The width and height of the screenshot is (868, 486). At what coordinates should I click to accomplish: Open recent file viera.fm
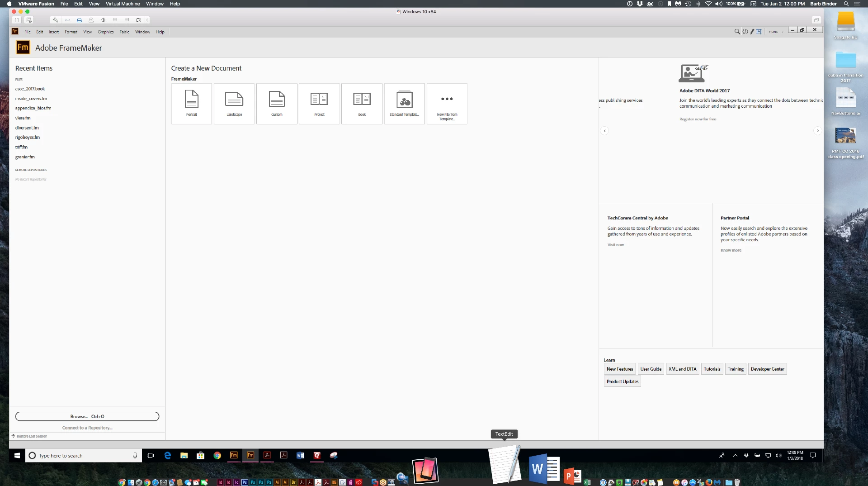[23, 118]
